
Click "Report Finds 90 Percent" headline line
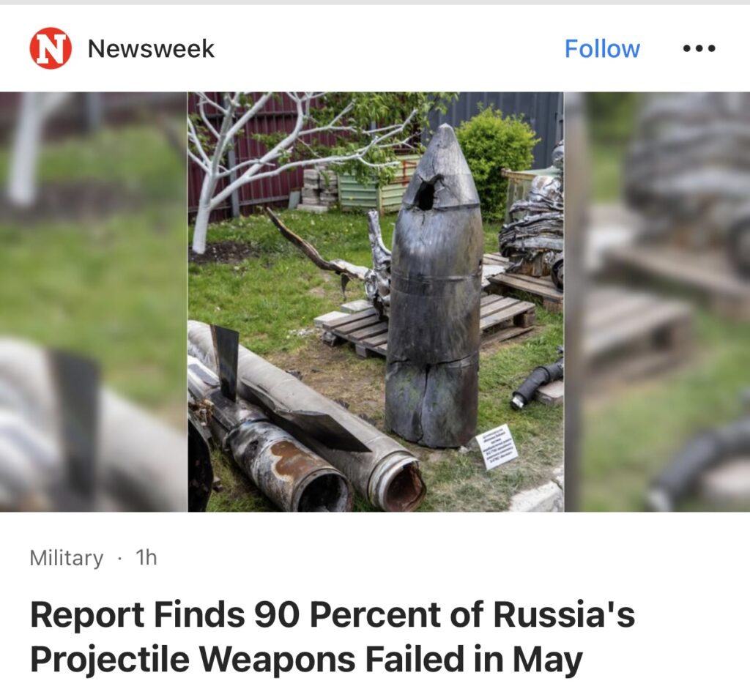click(x=332, y=614)
